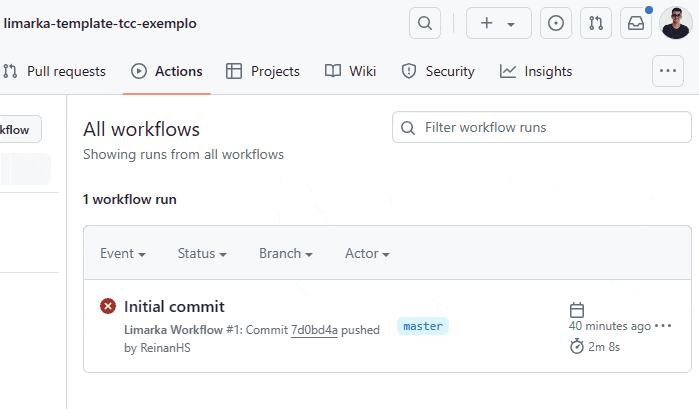Viewport: 699px width, 409px height.
Task: Expand the Branch filter dropdown
Action: (x=286, y=253)
